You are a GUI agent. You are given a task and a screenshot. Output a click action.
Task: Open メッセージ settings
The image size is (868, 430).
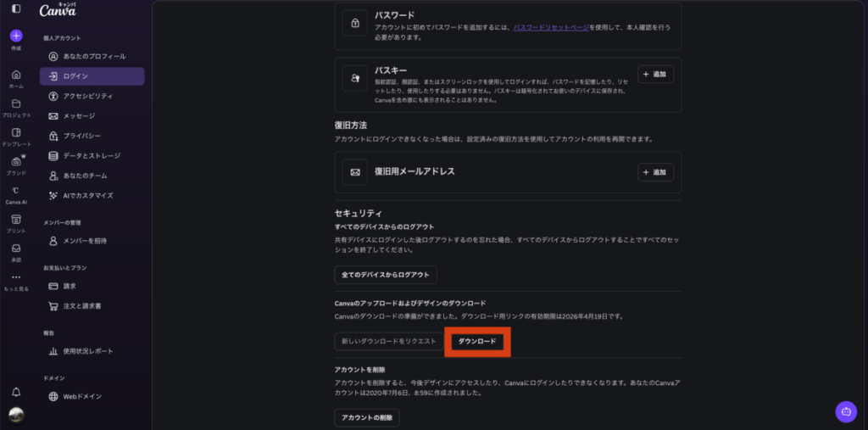click(x=92, y=116)
